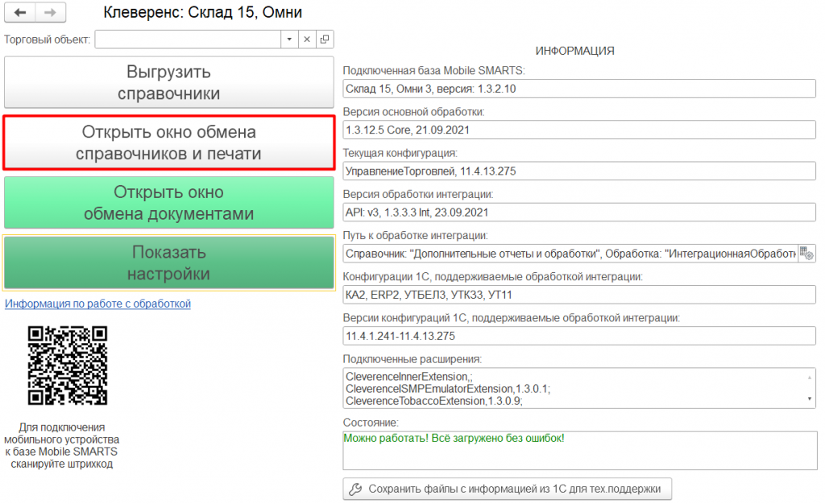Select the Версия основной обработки field
825x504 pixels.
click(579, 130)
